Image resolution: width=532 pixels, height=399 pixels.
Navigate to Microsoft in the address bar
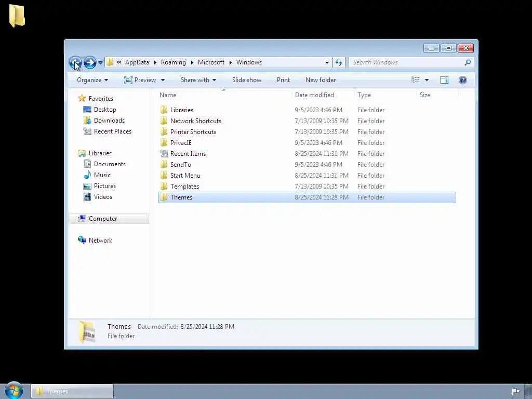click(211, 62)
